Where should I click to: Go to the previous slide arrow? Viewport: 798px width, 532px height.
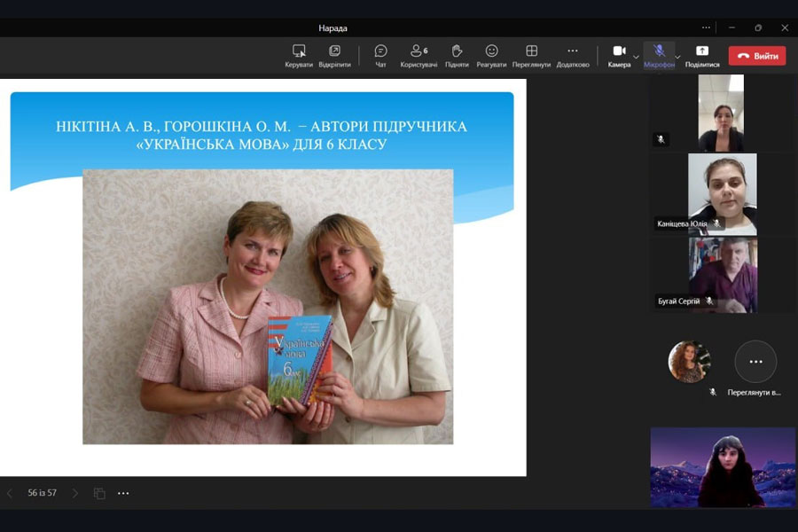click(x=10, y=493)
